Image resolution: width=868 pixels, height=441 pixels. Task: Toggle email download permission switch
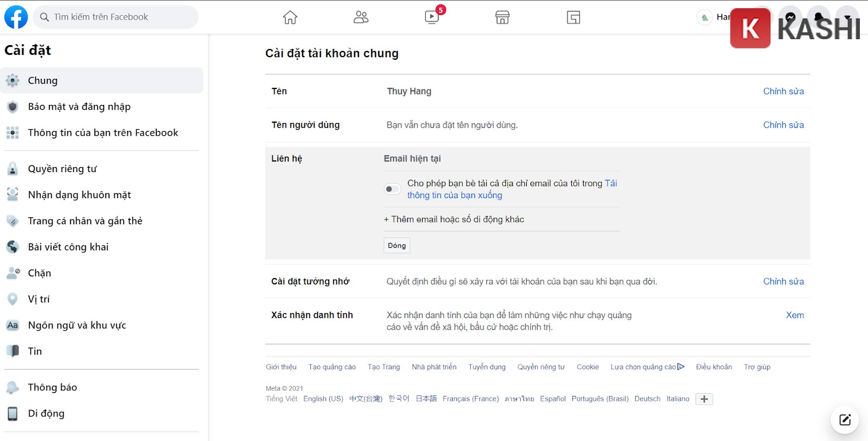392,189
